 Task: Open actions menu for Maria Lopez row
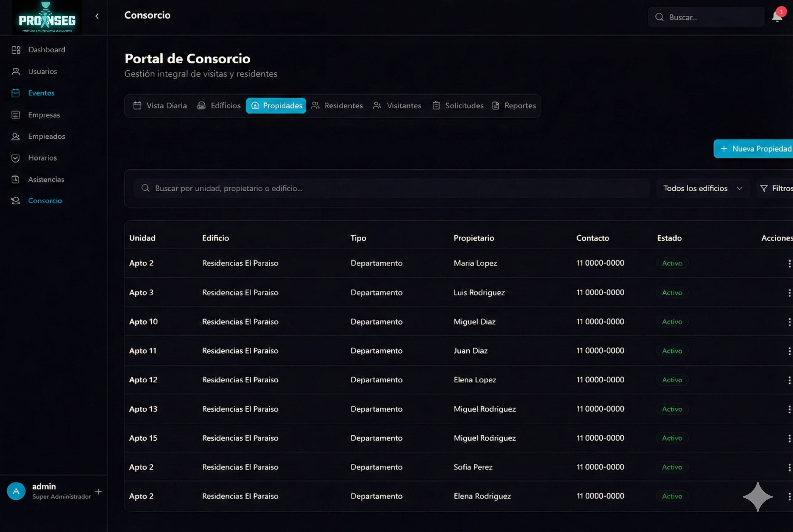coord(789,263)
